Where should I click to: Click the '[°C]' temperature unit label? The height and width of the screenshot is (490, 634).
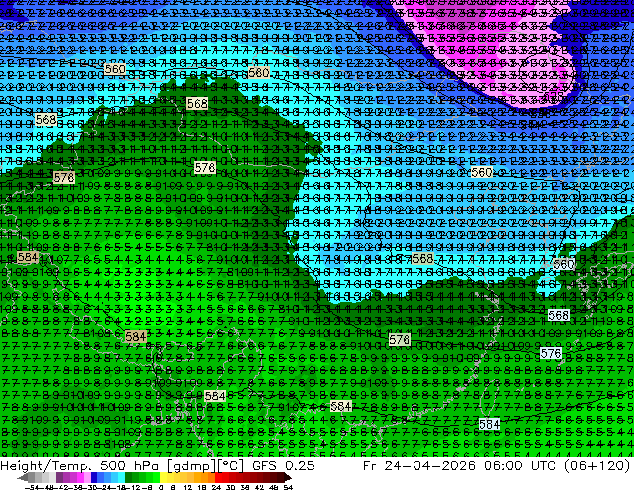pos(230,466)
